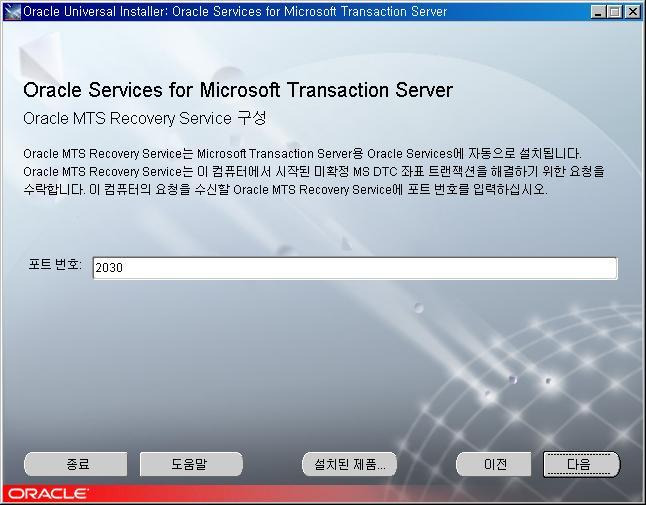
Task: Open 설치된 제품... installed products button
Action: pos(349,464)
